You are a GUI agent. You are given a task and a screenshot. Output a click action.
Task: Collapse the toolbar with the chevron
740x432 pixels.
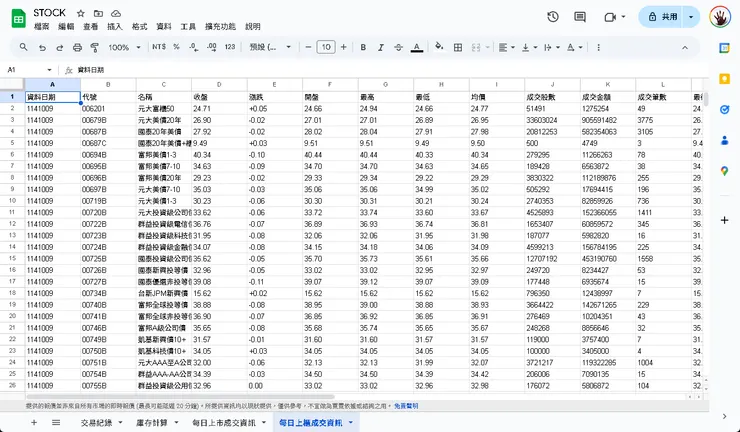coord(685,47)
